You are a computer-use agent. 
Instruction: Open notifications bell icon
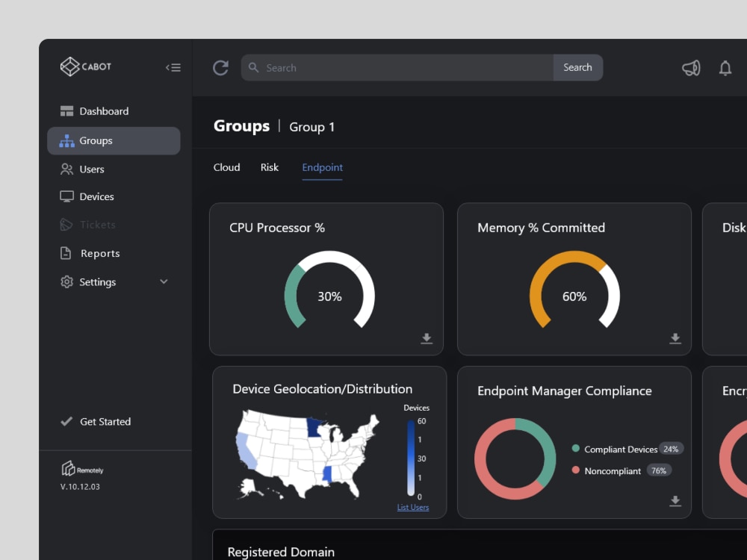pos(725,68)
